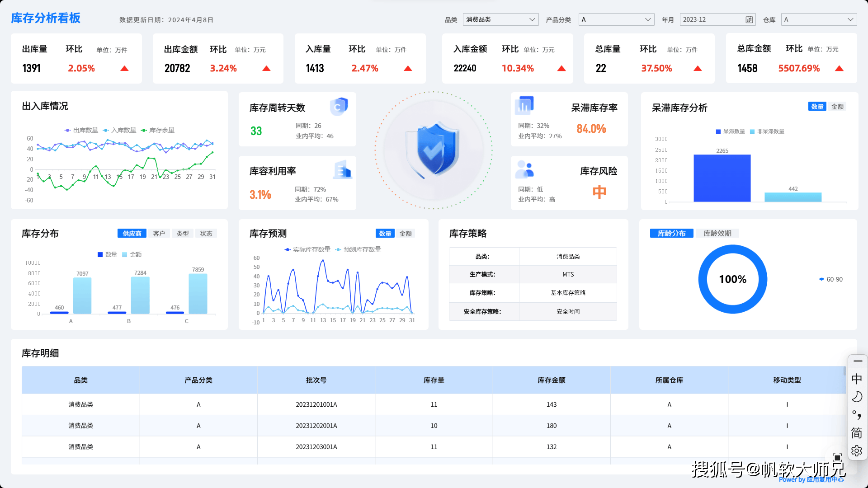Expand the 产品分类 dropdown
The image size is (868, 488).
[616, 19]
